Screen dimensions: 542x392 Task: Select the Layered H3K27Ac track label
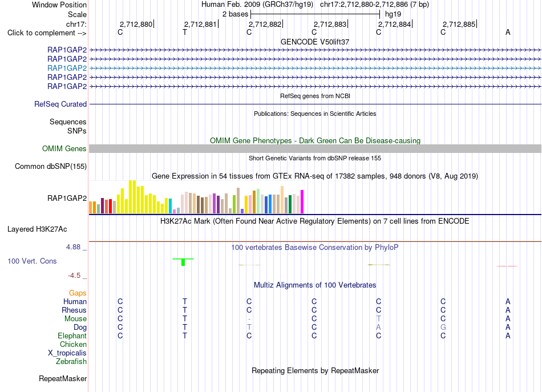[37, 229]
